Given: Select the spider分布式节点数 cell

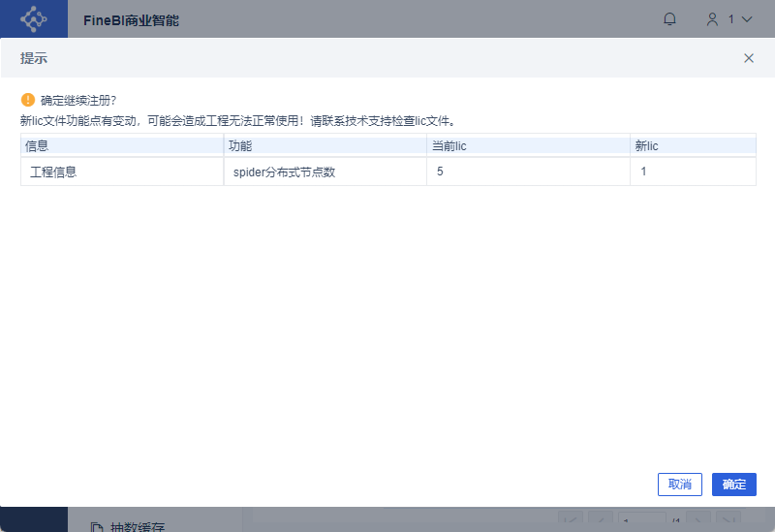Looking at the screenshot, I should tap(325, 172).
